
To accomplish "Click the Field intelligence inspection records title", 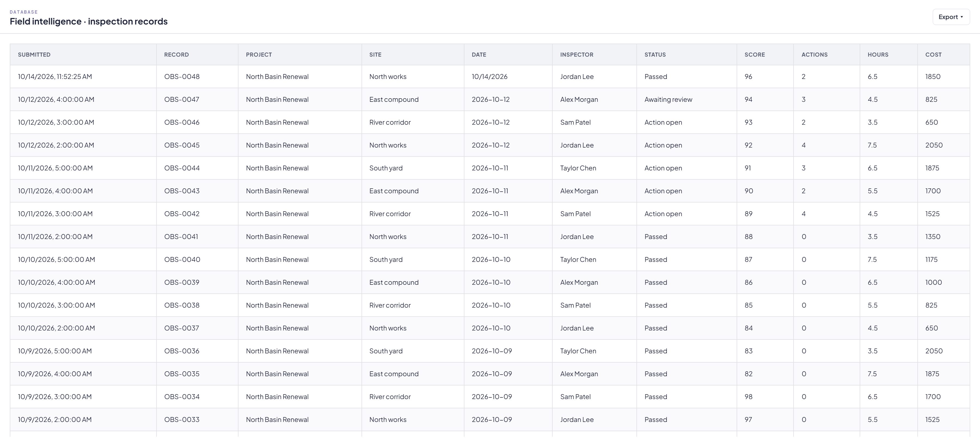I will (89, 21).
